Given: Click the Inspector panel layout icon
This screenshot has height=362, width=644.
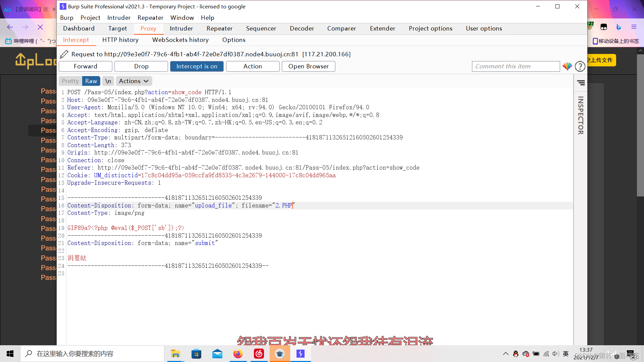Looking at the screenshot, I should pyautogui.click(x=581, y=83).
